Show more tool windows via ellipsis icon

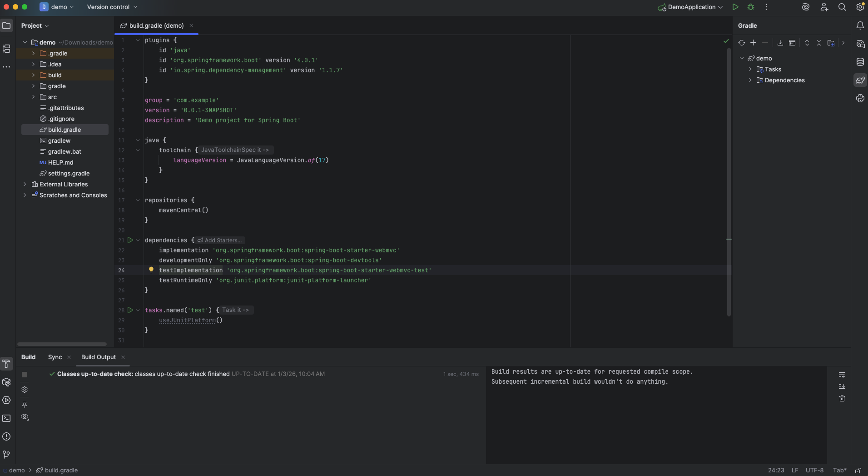[x=6, y=67]
